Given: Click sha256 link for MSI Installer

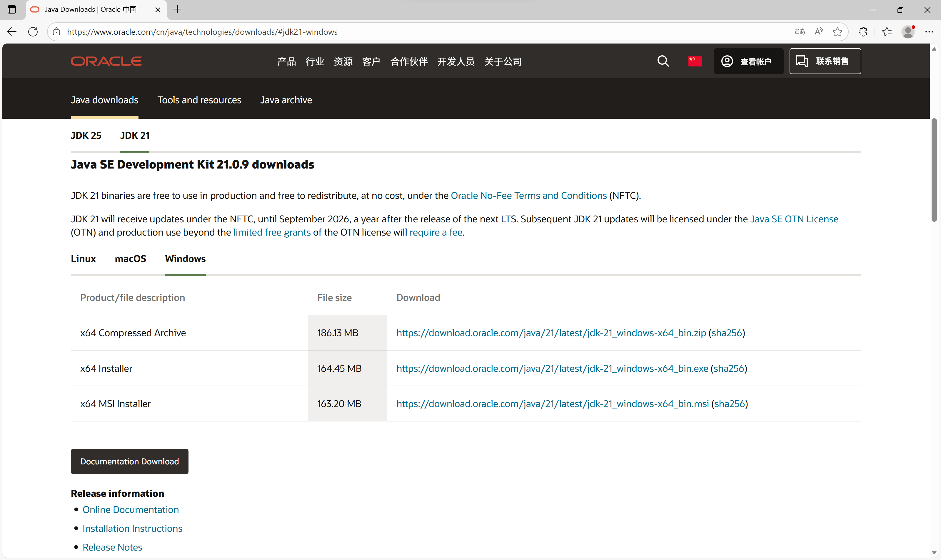Looking at the screenshot, I should pos(729,404).
